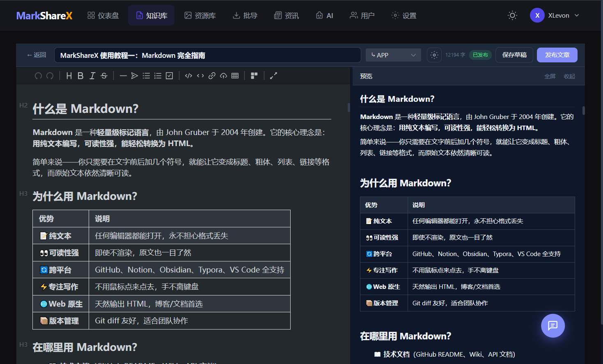Open 资源库 section
This screenshot has height=364, width=603.
pyautogui.click(x=200, y=16)
